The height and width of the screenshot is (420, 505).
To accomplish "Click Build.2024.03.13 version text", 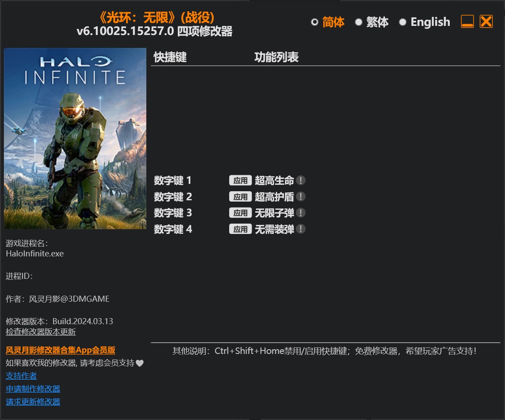I will [x=83, y=321].
